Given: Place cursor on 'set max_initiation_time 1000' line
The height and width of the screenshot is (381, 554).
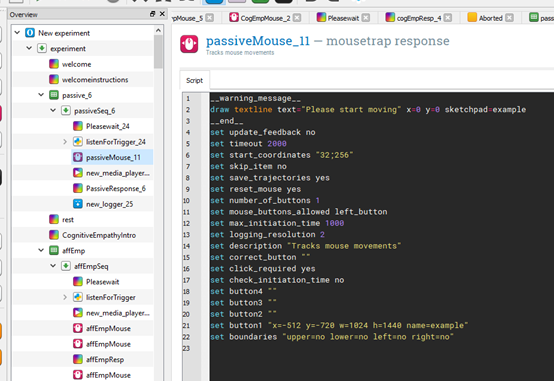Looking at the screenshot, I should [277, 223].
